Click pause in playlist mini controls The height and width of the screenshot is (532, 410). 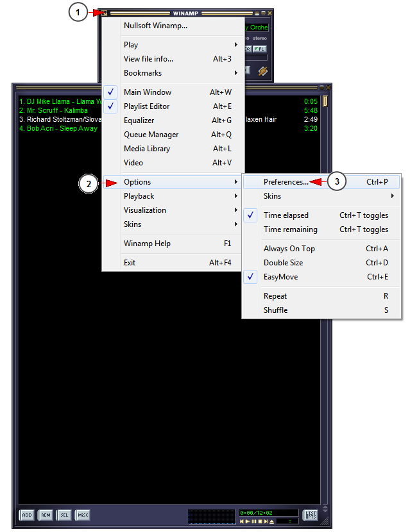[254, 522]
